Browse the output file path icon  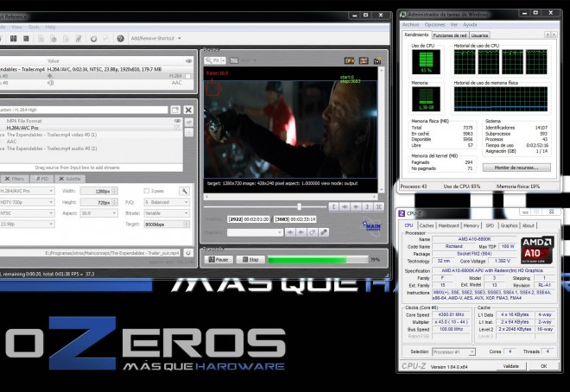[188, 253]
